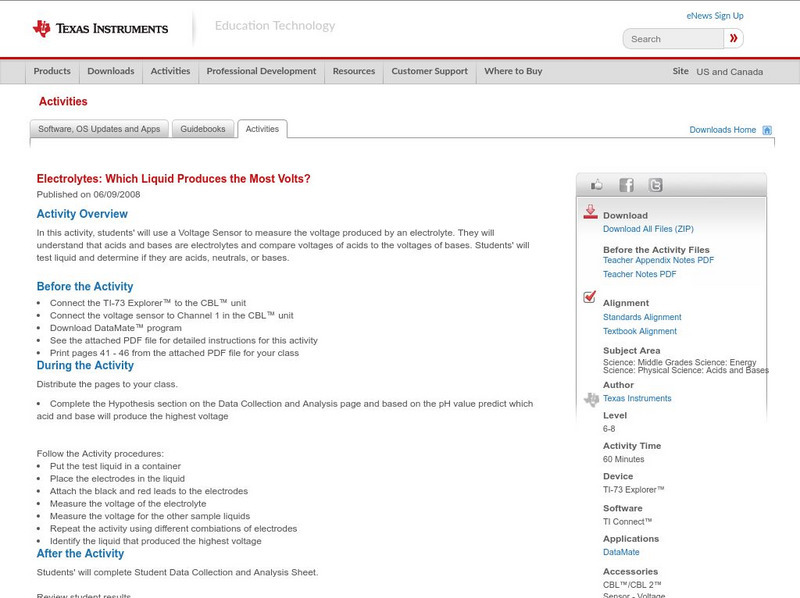The width and height of the screenshot is (800, 598).
Task: Open Teacher Notes PDF link
Action: tap(639, 275)
